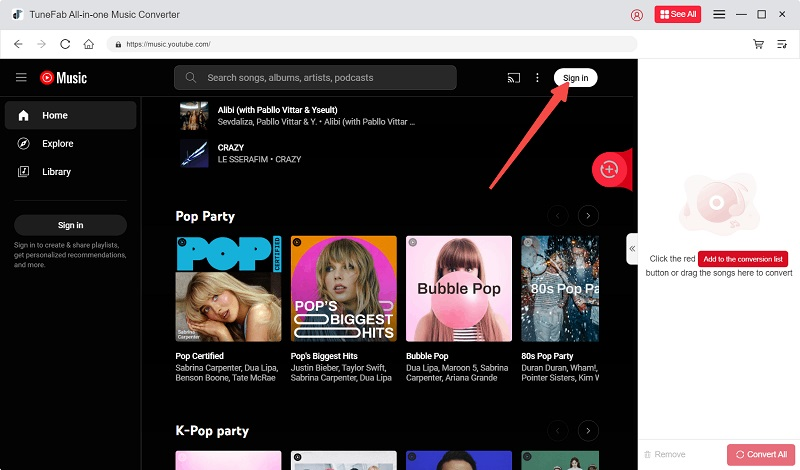Viewport: 800px width, 470px height.
Task: Click the K-Pop party section heading
Action: pyautogui.click(x=212, y=431)
